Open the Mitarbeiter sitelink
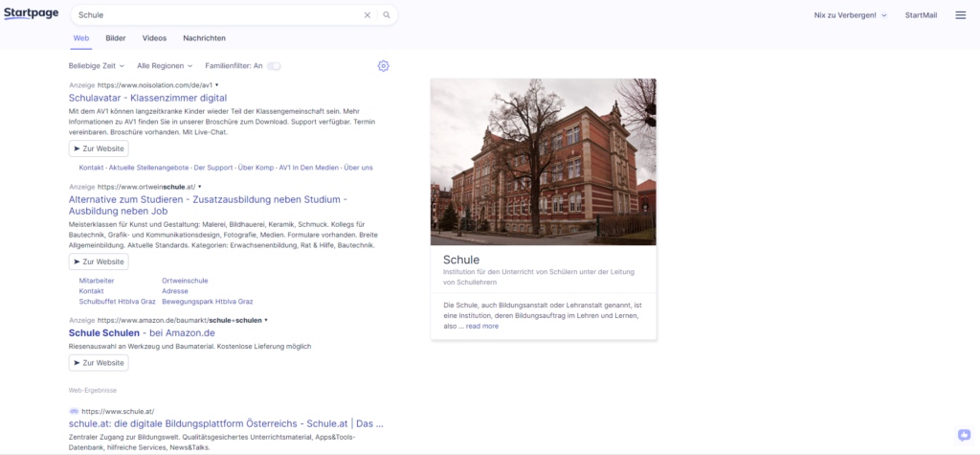The image size is (980, 455). pyautogui.click(x=97, y=281)
